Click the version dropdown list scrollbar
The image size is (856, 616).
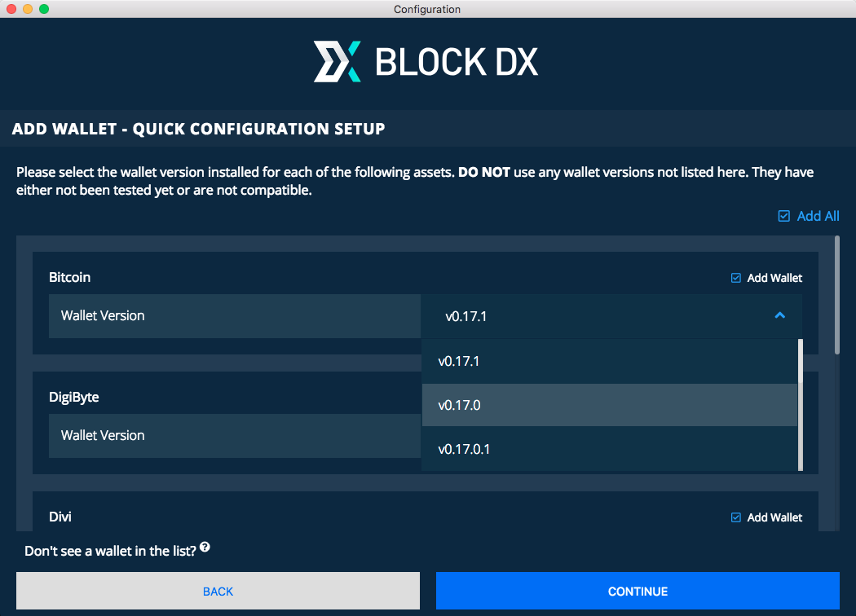(x=801, y=405)
